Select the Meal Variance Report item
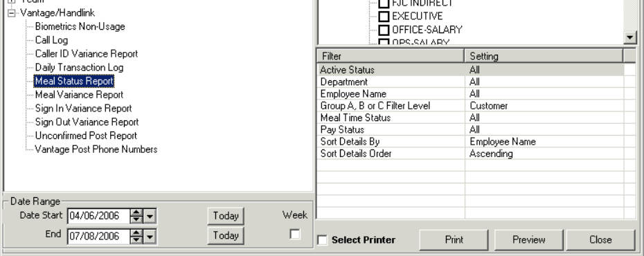This screenshot has width=644, height=256. (79, 95)
